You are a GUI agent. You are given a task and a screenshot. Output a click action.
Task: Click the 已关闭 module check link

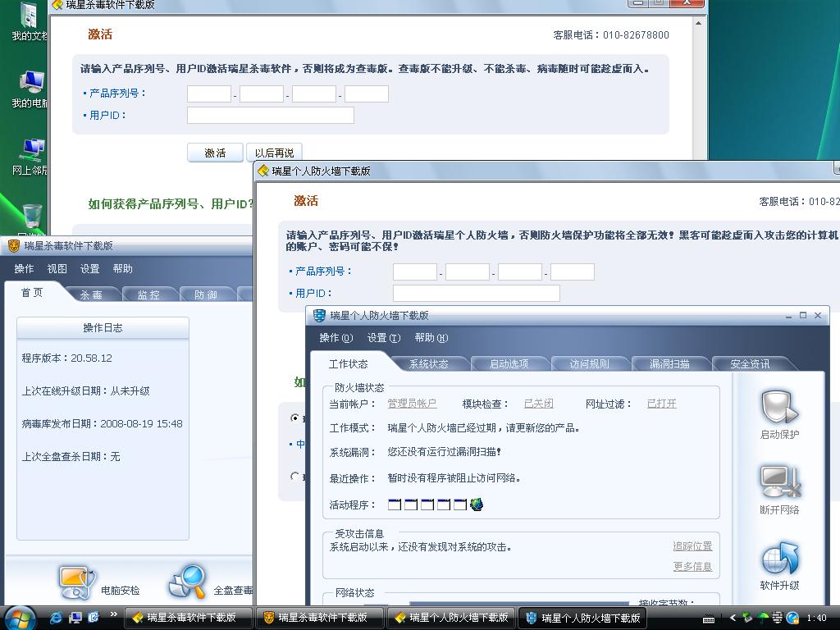click(x=539, y=404)
